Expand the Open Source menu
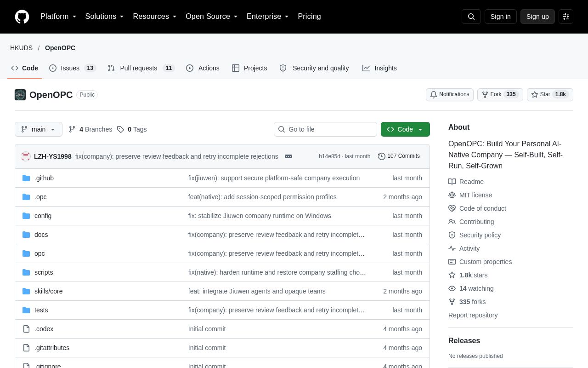588x368 pixels. click(x=212, y=17)
